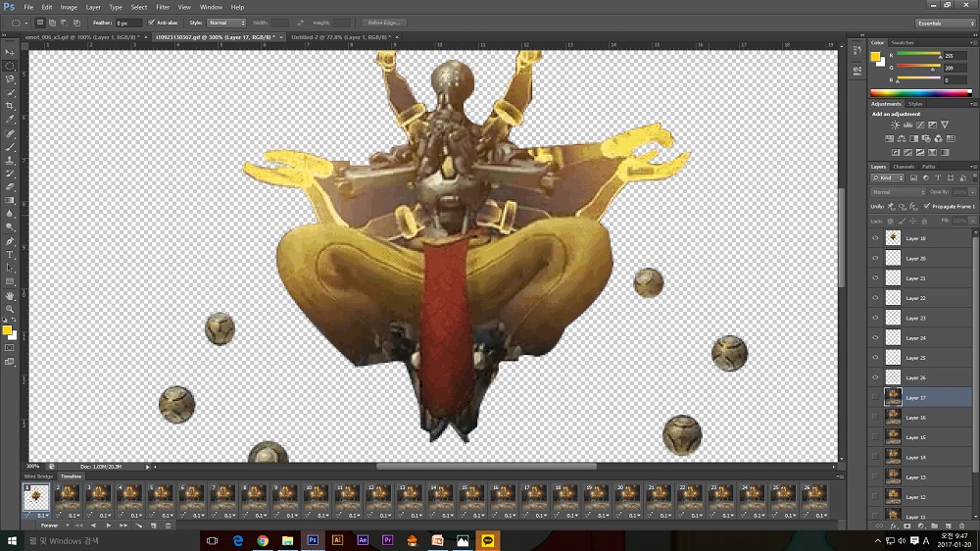Tween animation frames icon
Image resolution: width=980 pixels, height=551 pixels.
click(x=138, y=526)
